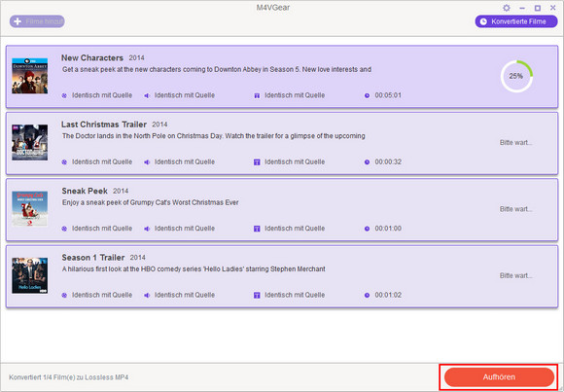Click subtitle Identisch mit Quelle in Season 1 Trailer row
The width and height of the screenshot is (564, 392).
click(x=295, y=295)
